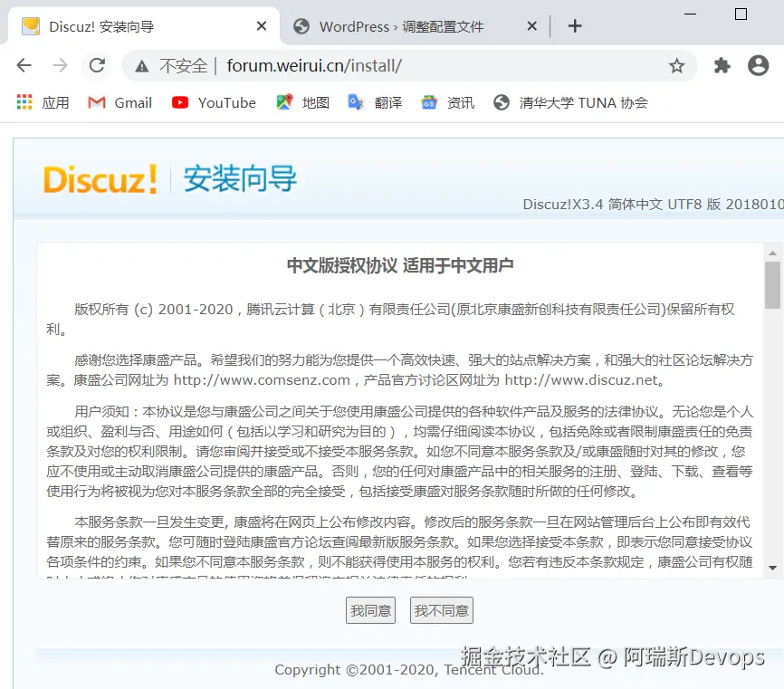
Task: Open the user profile avatar icon
Action: (x=758, y=65)
